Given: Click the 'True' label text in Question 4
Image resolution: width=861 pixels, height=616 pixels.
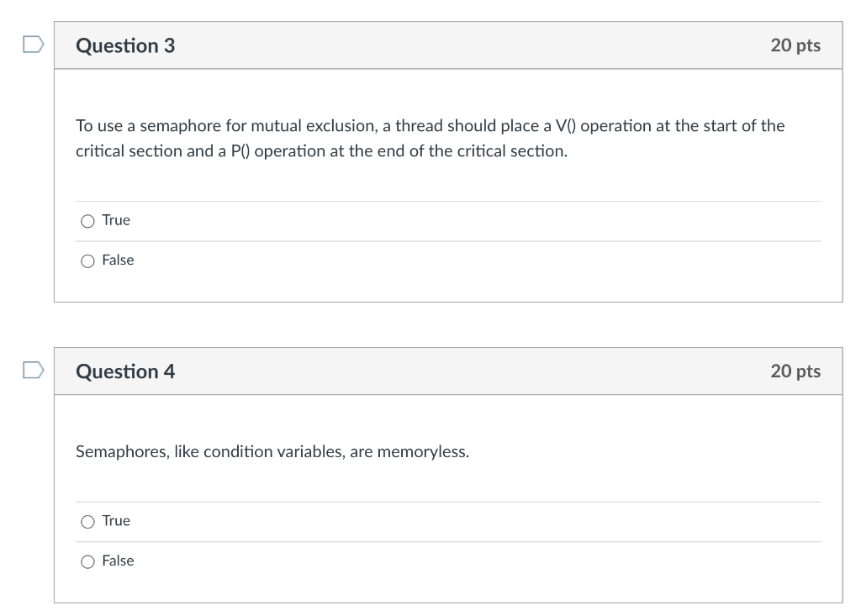Looking at the screenshot, I should (x=116, y=521).
